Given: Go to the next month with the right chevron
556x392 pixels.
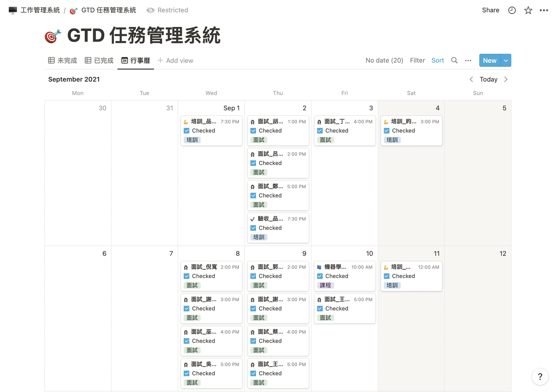Looking at the screenshot, I should coord(506,79).
